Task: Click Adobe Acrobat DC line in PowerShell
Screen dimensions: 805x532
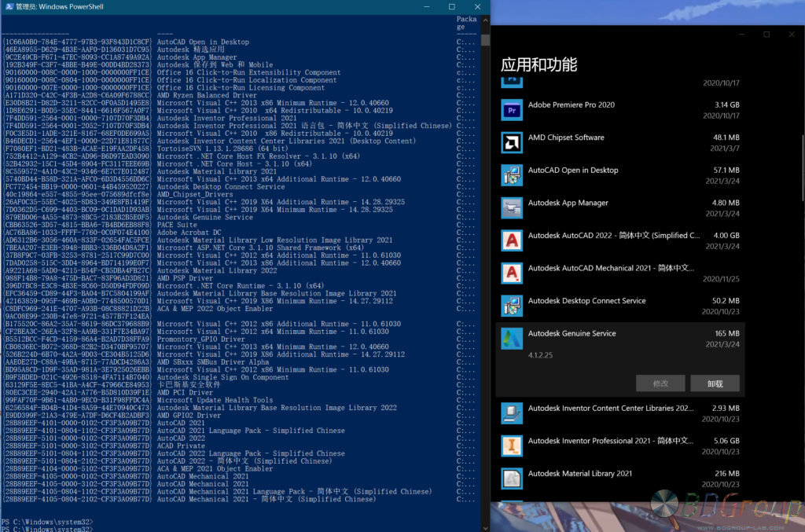Action: point(189,233)
